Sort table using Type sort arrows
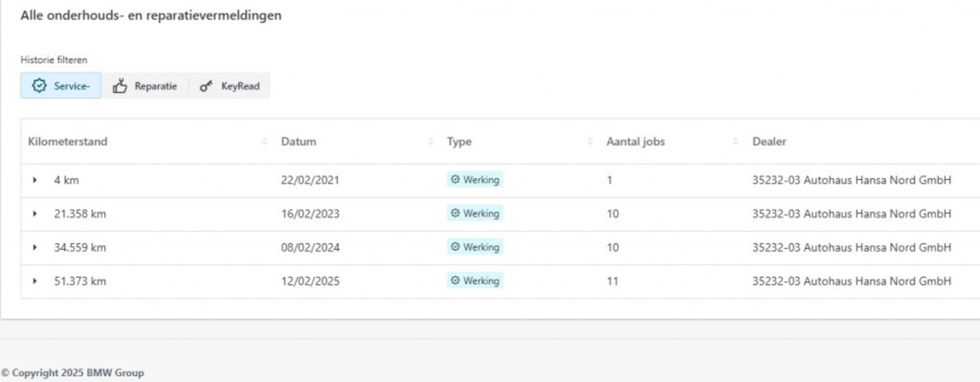Viewport: 980px width, 382px height. tap(590, 142)
